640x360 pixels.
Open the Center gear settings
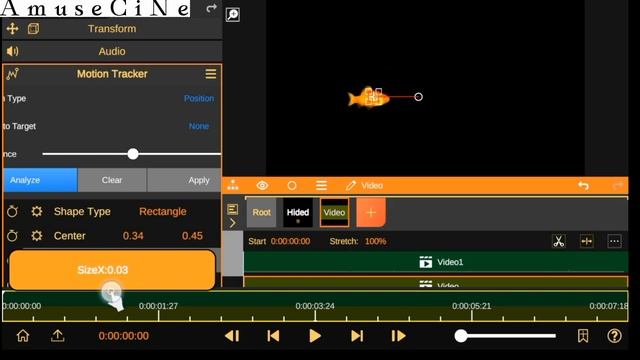(37, 236)
